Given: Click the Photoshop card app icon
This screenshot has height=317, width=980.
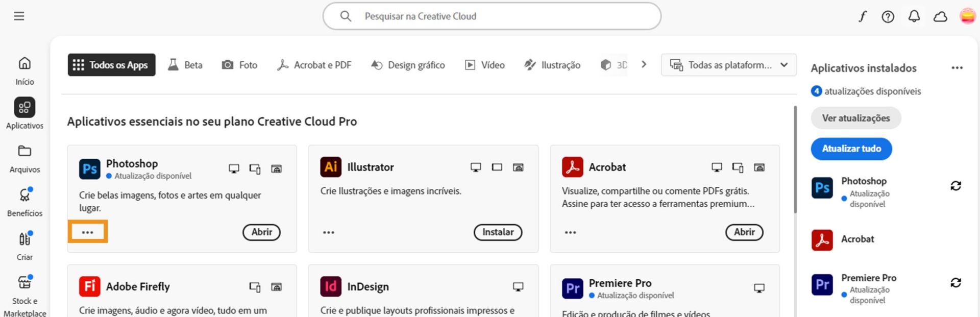Looking at the screenshot, I should (90, 169).
